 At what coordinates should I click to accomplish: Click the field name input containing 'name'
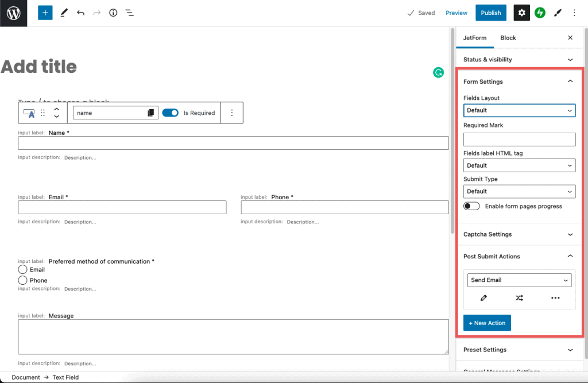[115, 113]
